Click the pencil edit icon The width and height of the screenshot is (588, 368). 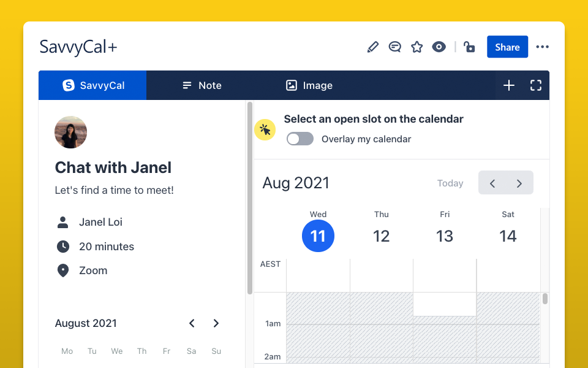tap(373, 47)
